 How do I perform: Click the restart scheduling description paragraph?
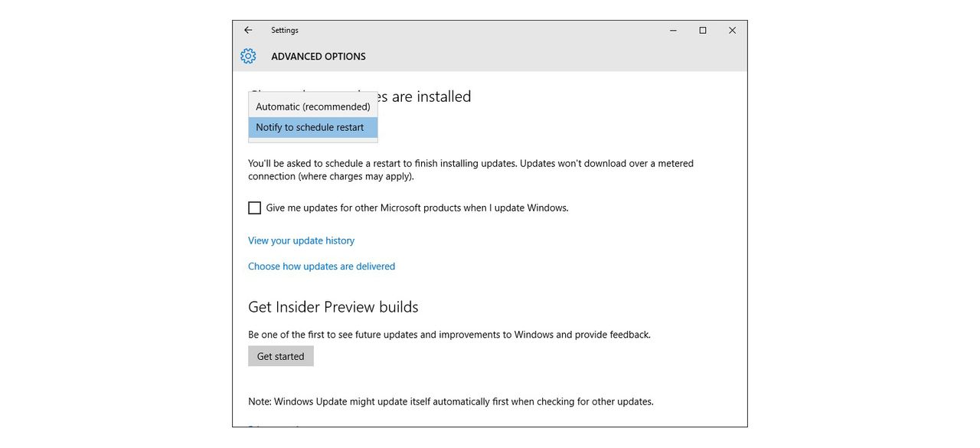470,169
